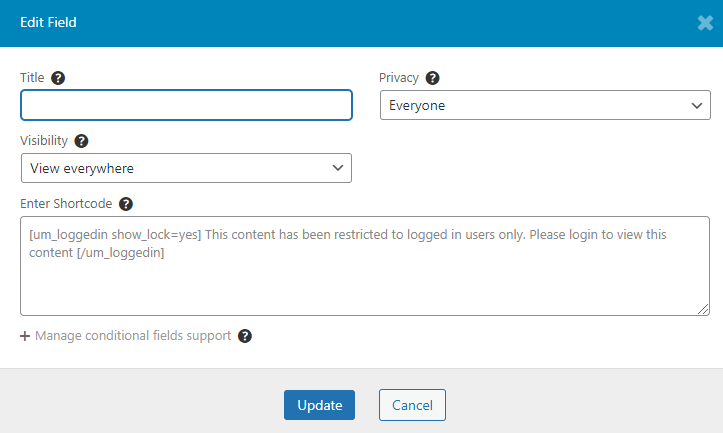Click the chevron arrow of Visibility select
The width and height of the screenshot is (723, 433).
coord(338,168)
